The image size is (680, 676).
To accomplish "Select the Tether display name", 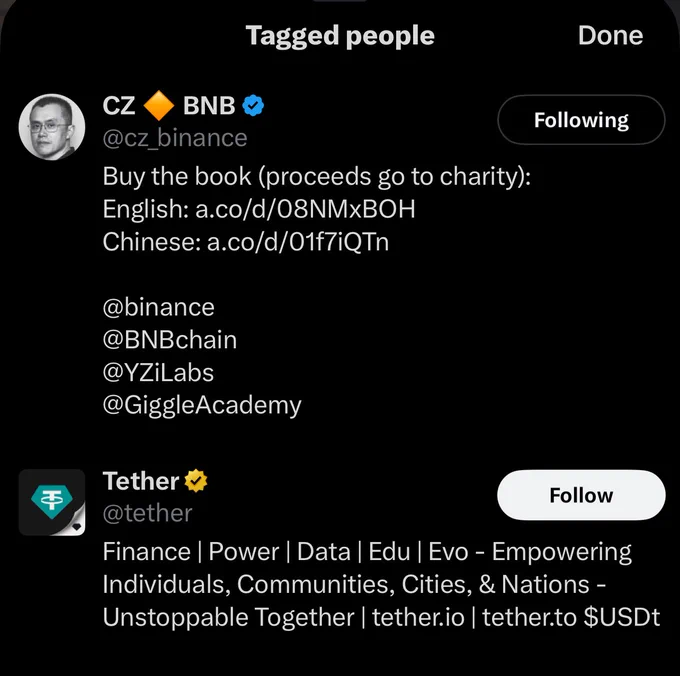I will point(141,481).
